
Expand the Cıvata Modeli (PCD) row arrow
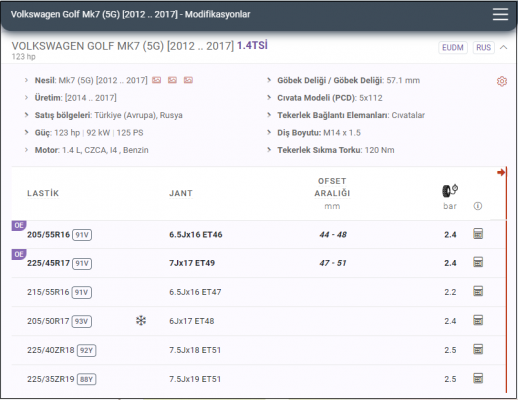269,97
